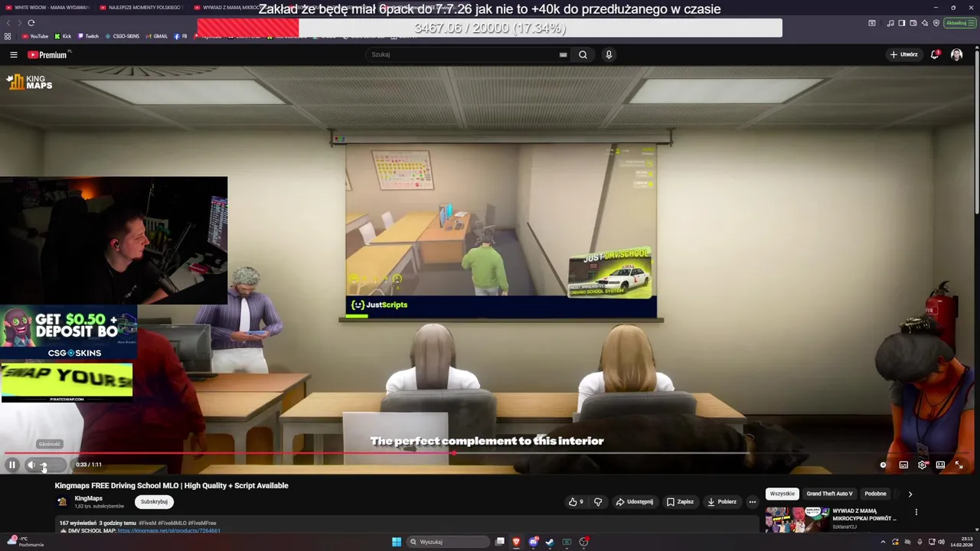Dislike the video with thumbs down
The image size is (980, 551).
pos(598,502)
